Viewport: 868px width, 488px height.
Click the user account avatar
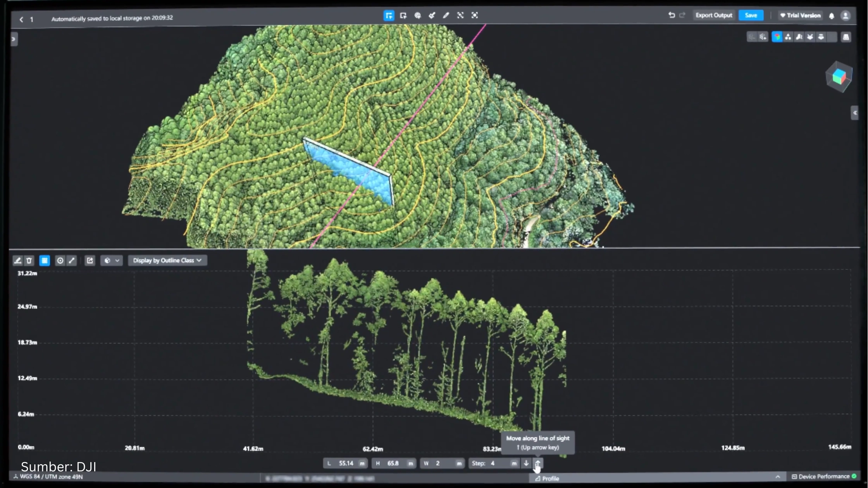(x=846, y=15)
